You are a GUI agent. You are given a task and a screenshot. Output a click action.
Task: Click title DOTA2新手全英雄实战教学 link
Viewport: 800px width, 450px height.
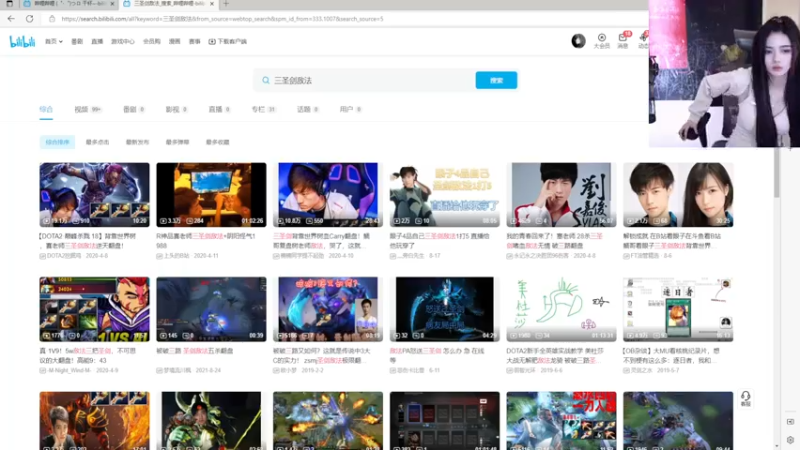pos(555,355)
